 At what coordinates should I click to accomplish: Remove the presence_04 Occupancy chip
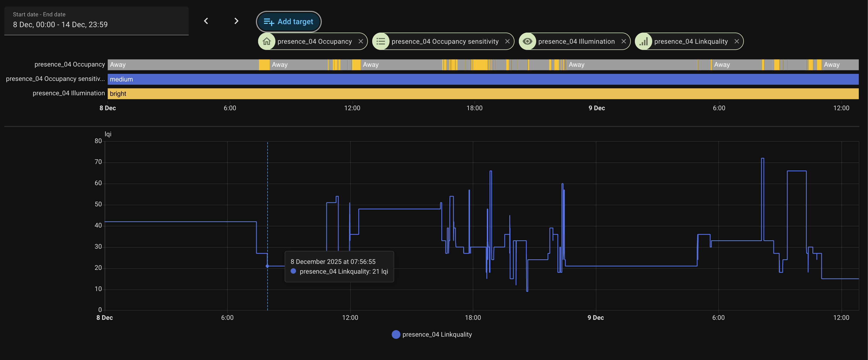pyautogui.click(x=361, y=42)
